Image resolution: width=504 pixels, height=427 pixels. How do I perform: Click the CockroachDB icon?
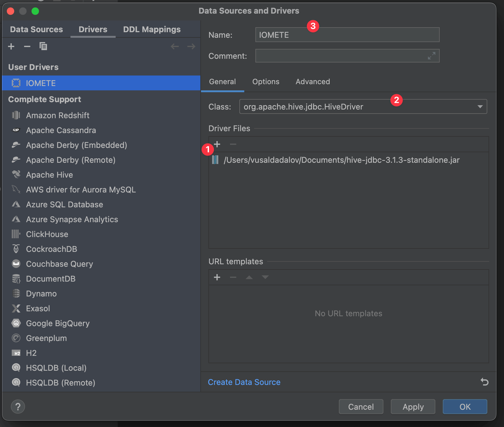[16, 249]
